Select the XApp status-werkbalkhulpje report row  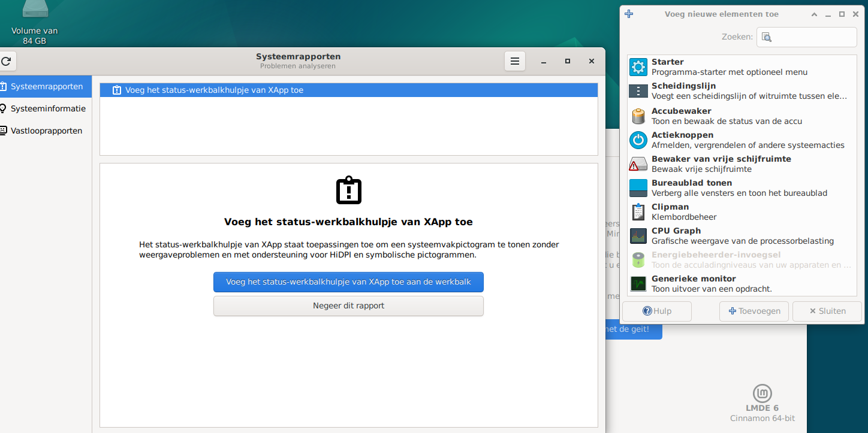click(349, 90)
